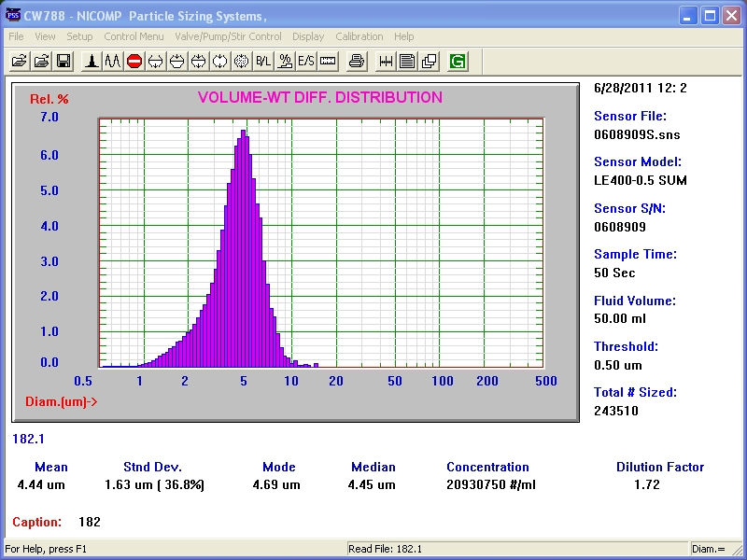Image resolution: width=747 pixels, height=560 pixels.
Task: Open the Help menu
Action: [404, 36]
